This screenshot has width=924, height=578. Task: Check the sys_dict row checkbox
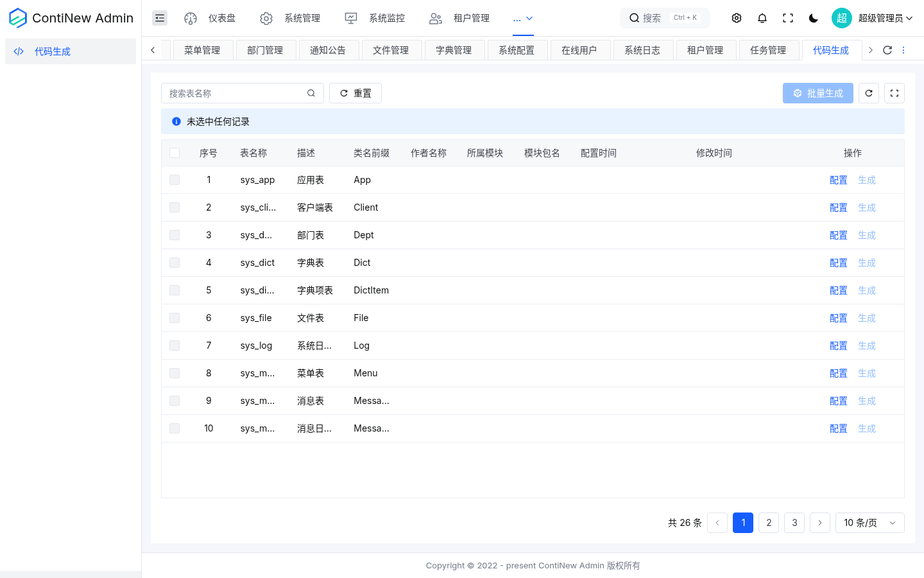(x=175, y=263)
